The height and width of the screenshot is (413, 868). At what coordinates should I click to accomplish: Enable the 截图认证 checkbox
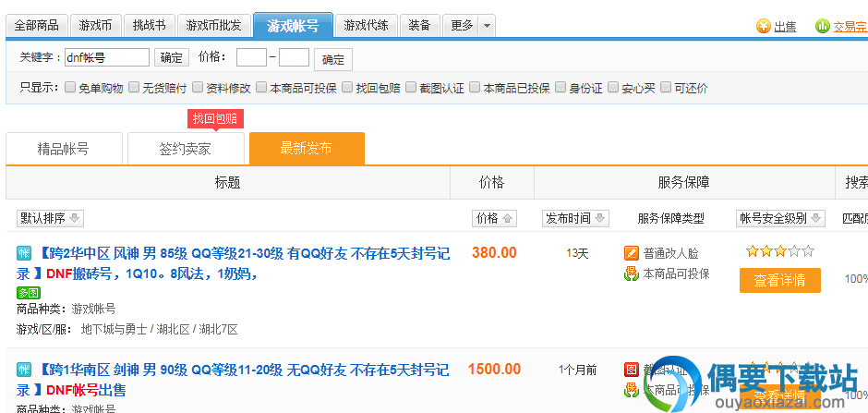411,87
